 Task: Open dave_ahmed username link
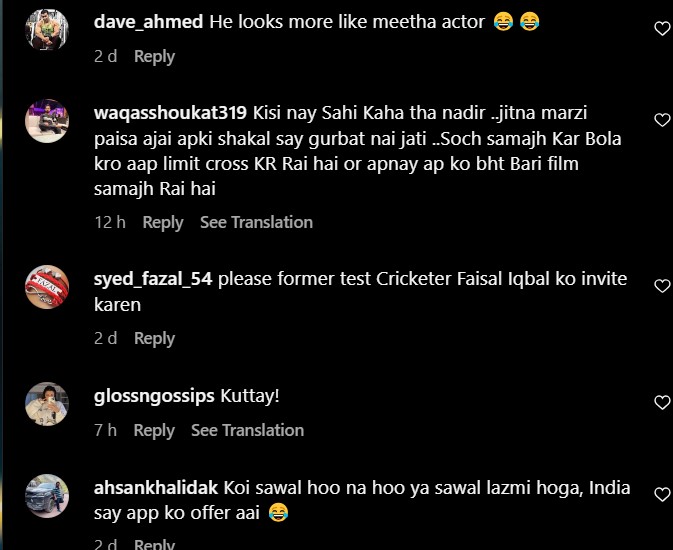pos(148,22)
